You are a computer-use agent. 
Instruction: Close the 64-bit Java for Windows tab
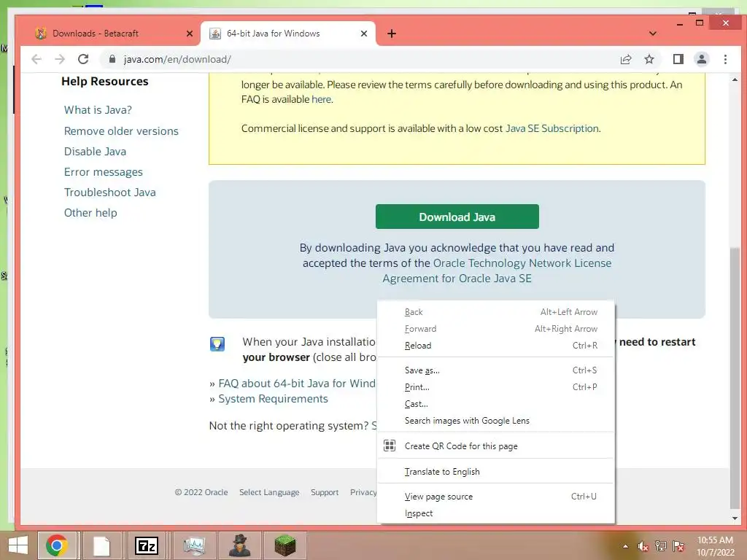364,34
